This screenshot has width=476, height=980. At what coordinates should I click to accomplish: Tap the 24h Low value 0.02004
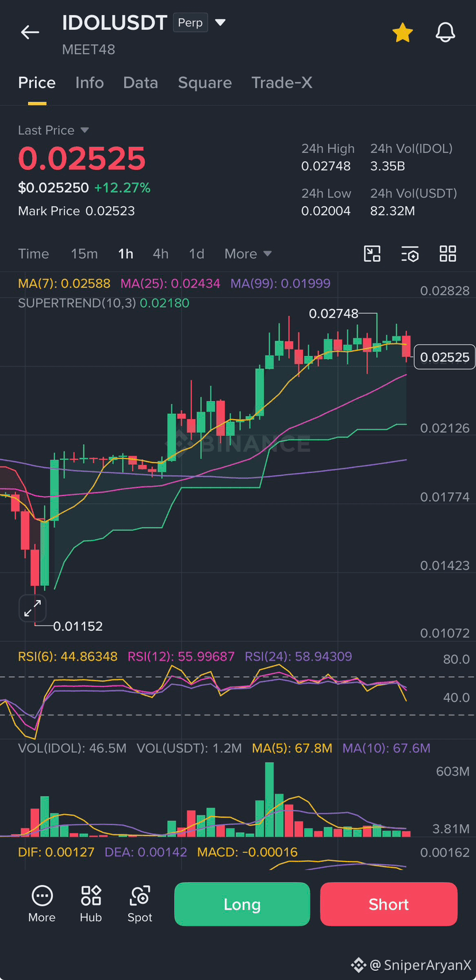(326, 211)
